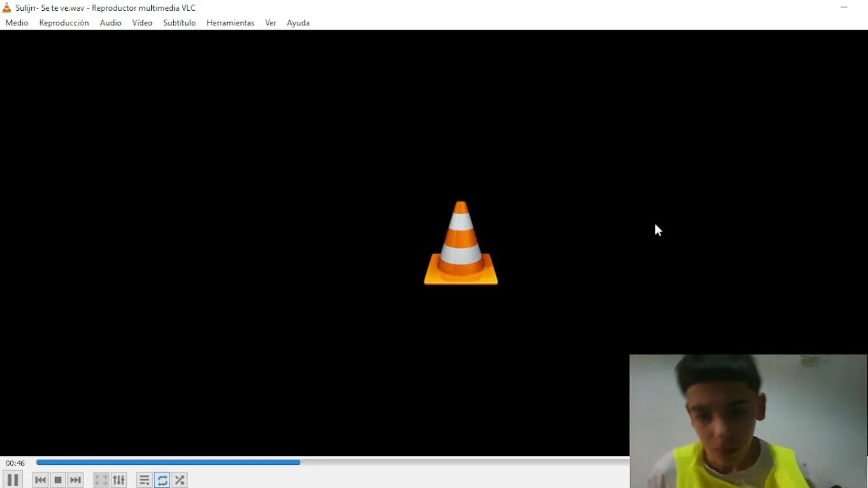Open the Medio menu
The width and height of the screenshot is (868, 488).
coord(17,23)
